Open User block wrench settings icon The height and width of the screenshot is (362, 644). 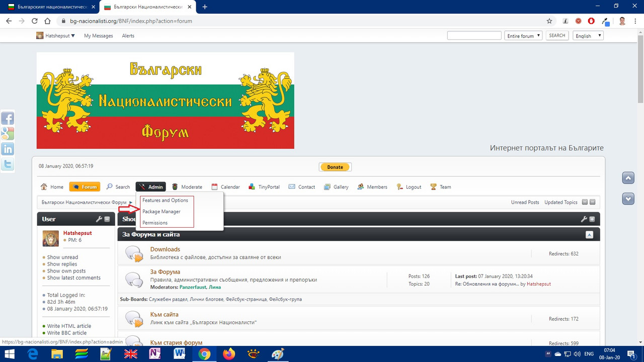pos(99,219)
